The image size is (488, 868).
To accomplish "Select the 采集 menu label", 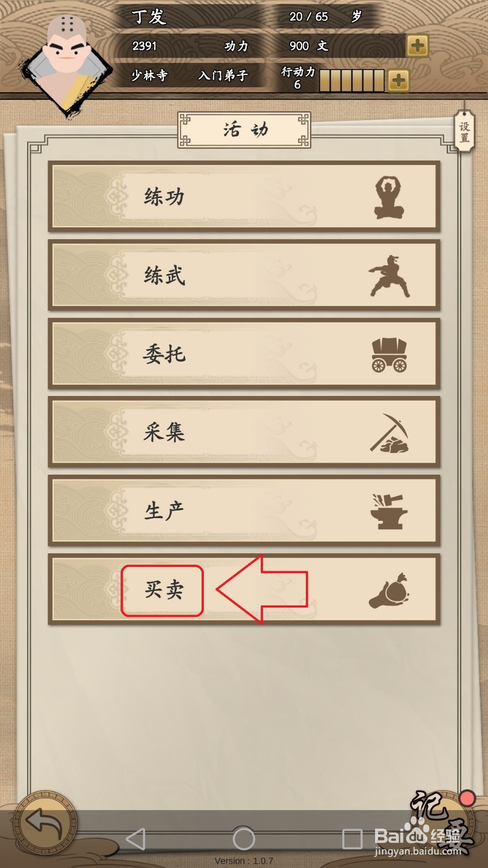I will 164,432.
